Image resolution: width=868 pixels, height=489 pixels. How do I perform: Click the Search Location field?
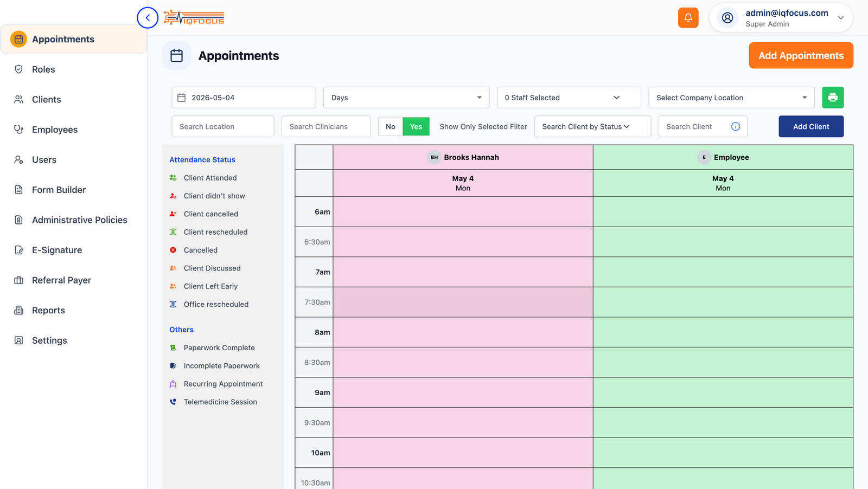click(223, 126)
